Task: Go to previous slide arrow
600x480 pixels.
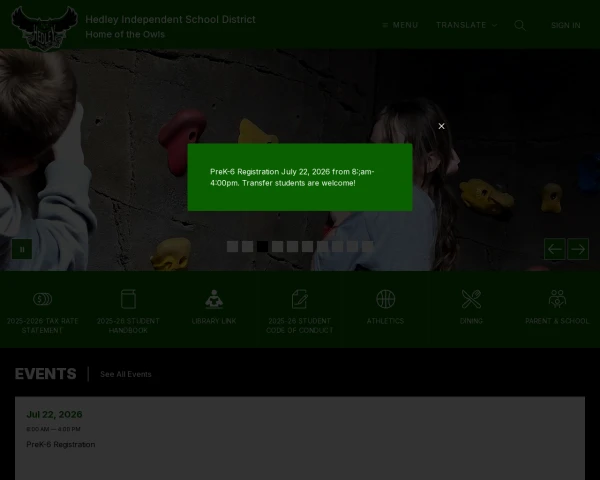Action: click(554, 249)
